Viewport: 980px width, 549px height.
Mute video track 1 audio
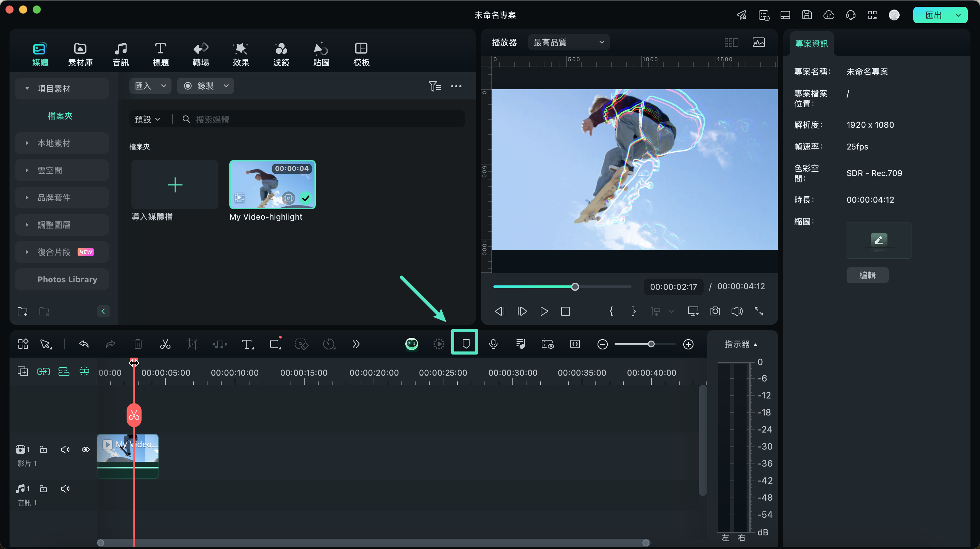pyautogui.click(x=65, y=450)
